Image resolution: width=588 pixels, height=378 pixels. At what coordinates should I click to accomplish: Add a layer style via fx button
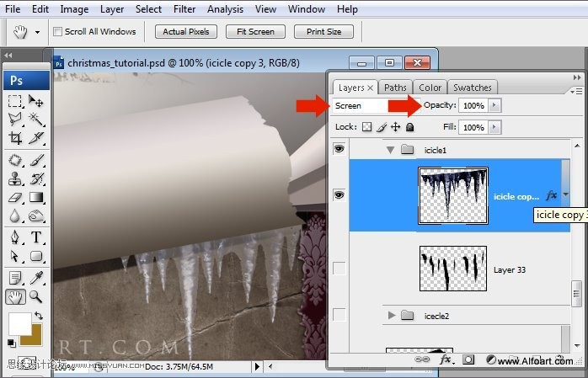[446, 360]
